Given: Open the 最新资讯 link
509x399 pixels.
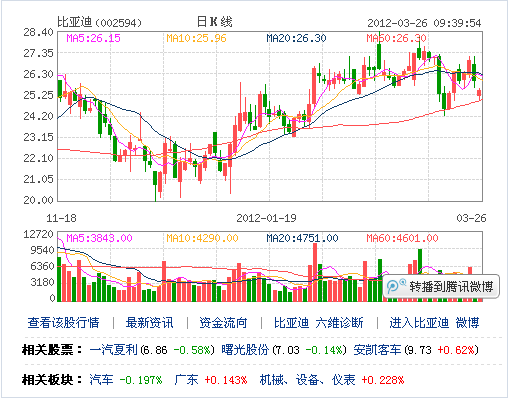Looking at the screenshot, I should pos(150,323).
